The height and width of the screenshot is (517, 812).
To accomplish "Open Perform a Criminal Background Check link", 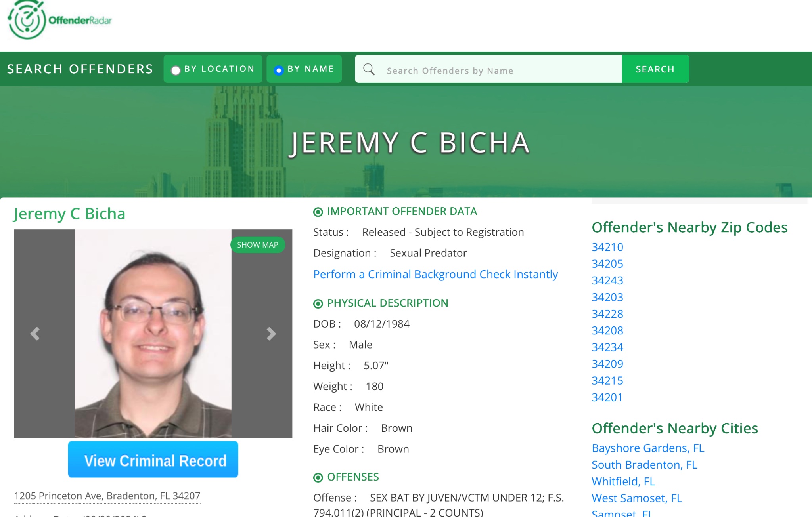I will (x=435, y=274).
